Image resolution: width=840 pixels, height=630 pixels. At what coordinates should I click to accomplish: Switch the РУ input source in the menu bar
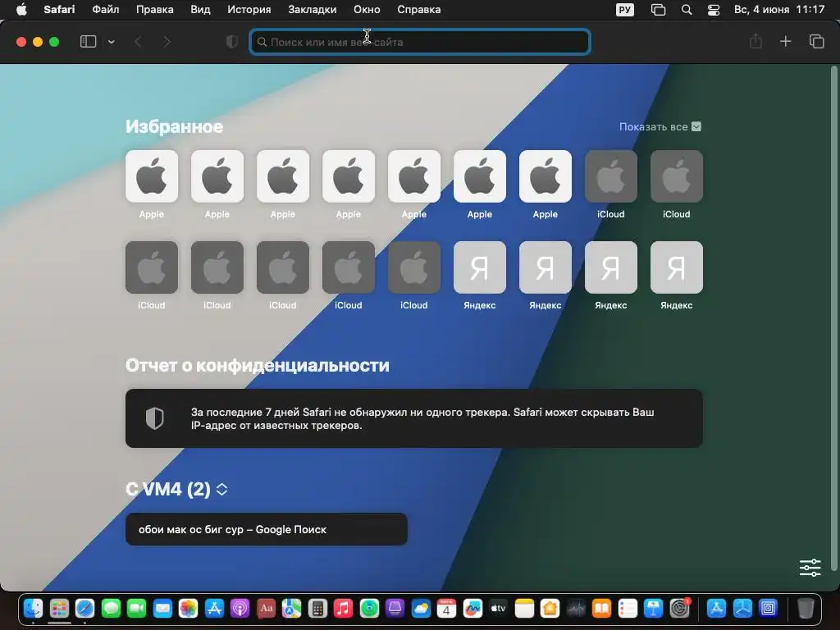(624, 10)
